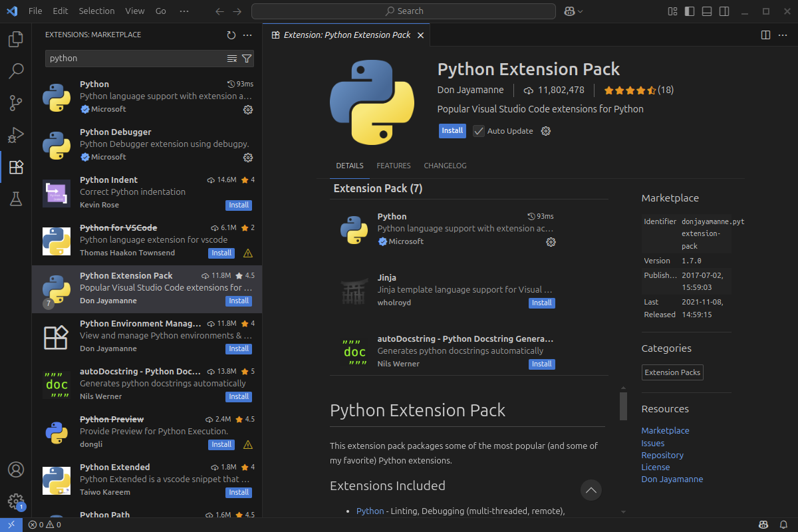Select the DETAILS tab

click(x=350, y=166)
